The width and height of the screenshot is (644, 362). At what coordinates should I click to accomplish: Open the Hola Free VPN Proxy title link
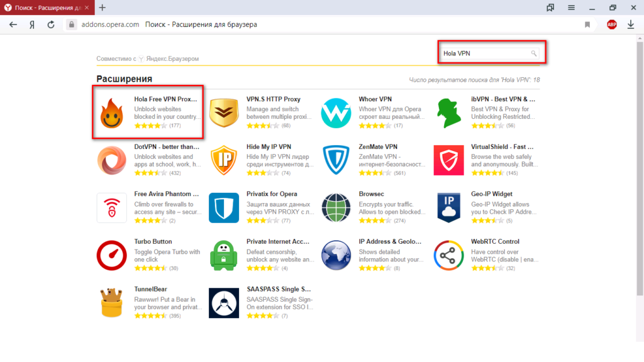[x=165, y=99]
